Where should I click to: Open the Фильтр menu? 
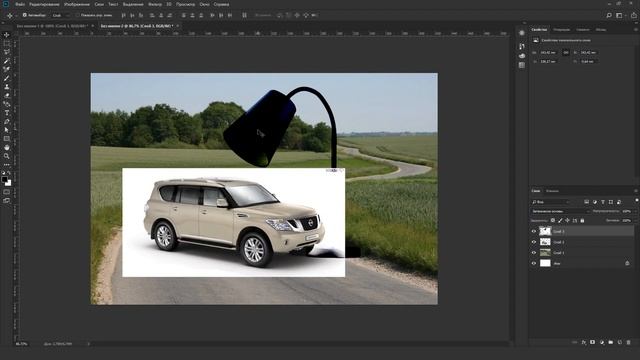[x=155, y=4]
